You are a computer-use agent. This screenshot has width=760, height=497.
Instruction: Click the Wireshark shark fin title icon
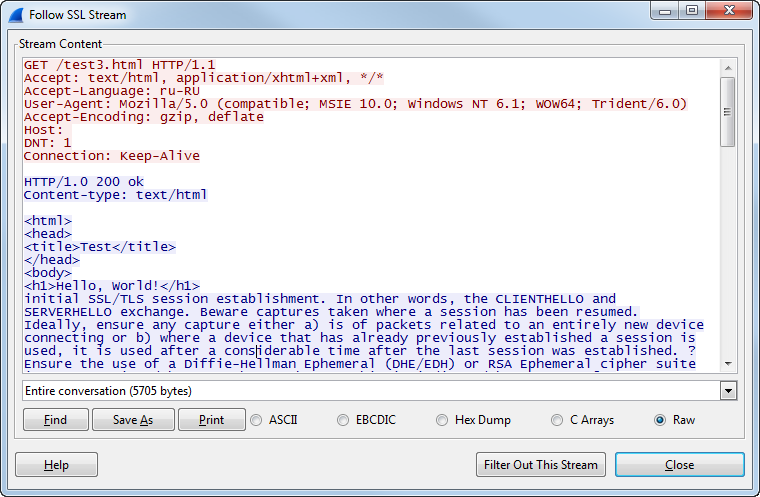click(x=16, y=15)
